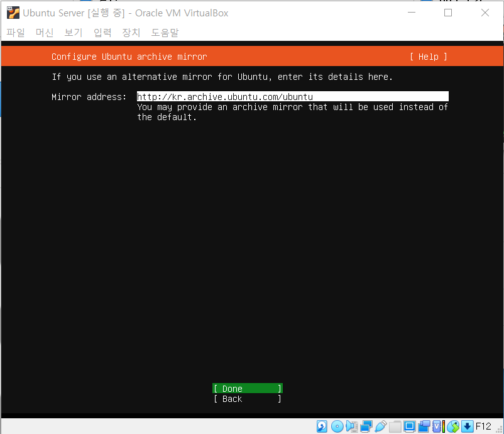The width and height of the screenshot is (504, 434).
Task: Click the VirtualBox window title icon
Action: pyautogui.click(x=13, y=13)
